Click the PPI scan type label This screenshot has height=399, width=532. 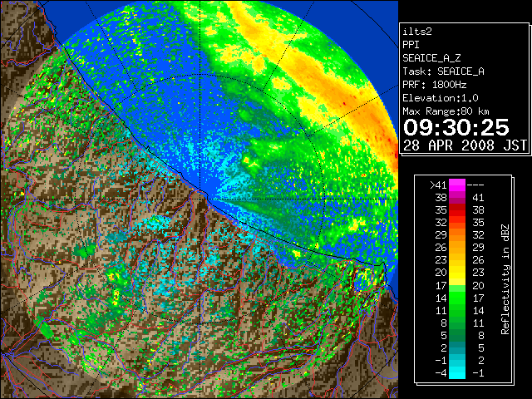click(x=411, y=45)
